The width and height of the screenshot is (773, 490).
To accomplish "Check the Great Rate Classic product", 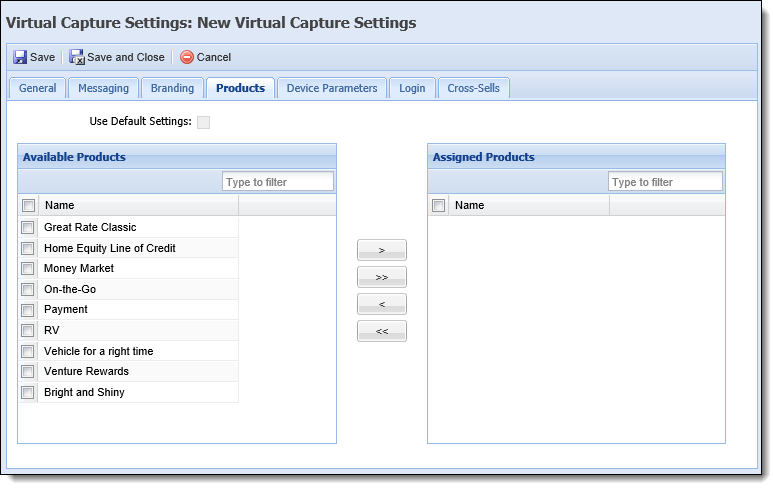I will click(x=28, y=227).
